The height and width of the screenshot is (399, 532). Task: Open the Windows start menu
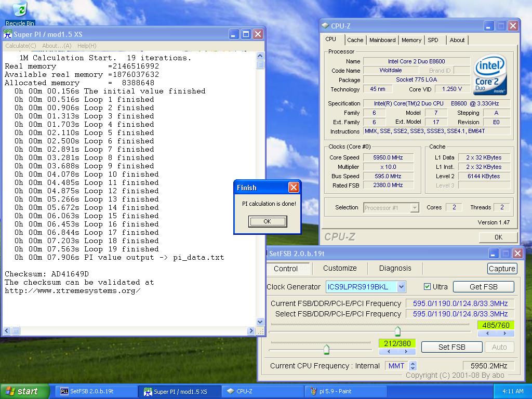[x=24, y=391]
